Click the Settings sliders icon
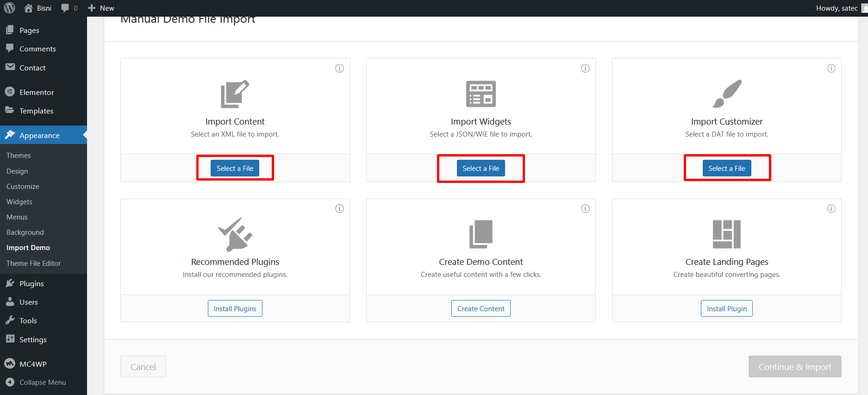Viewport: 868px width, 395px height. [x=10, y=339]
